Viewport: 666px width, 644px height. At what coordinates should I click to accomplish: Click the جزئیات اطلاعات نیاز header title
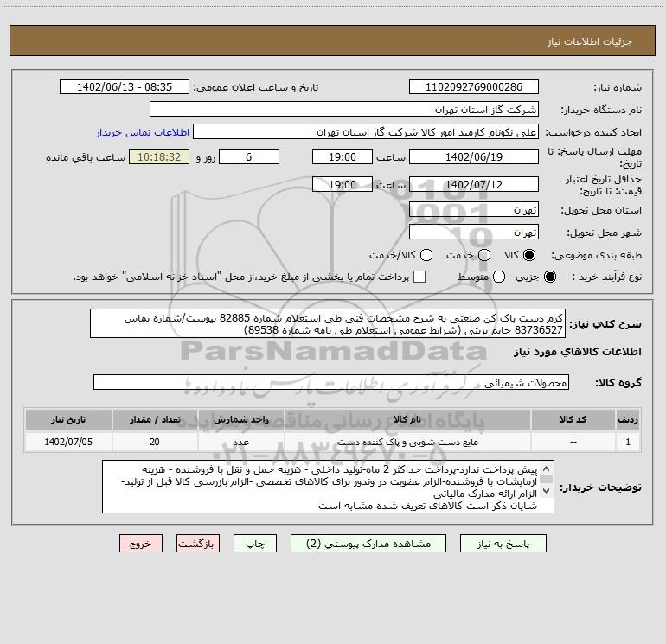pos(589,41)
